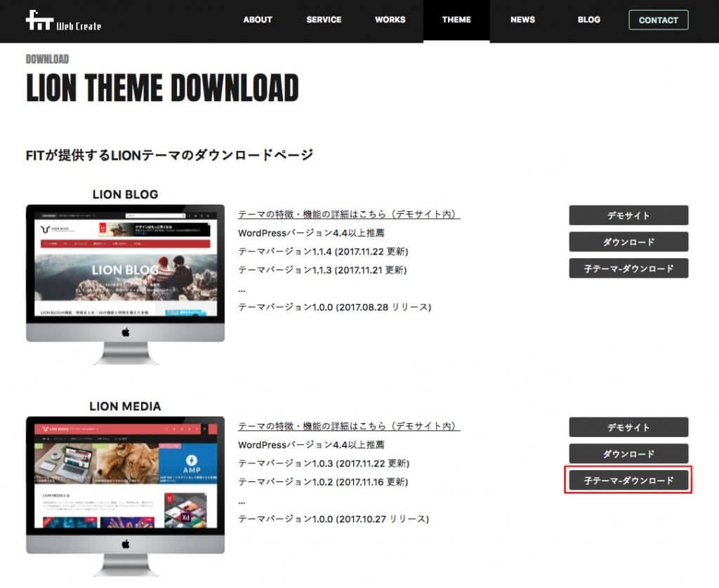Click WordPress version note under LION MEDIA
The width and height of the screenshot is (719, 588).
(x=311, y=445)
